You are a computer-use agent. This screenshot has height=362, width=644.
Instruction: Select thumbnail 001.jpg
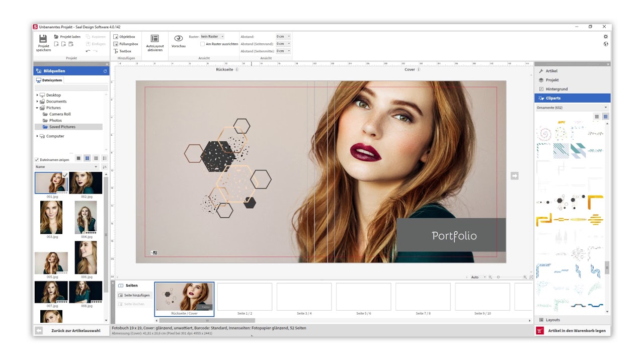coord(51,183)
